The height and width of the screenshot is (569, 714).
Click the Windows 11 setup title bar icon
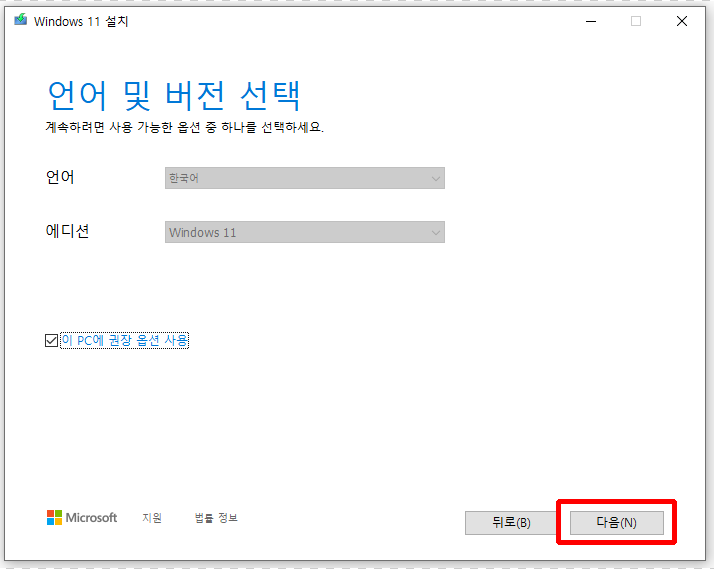pyautogui.click(x=20, y=20)
